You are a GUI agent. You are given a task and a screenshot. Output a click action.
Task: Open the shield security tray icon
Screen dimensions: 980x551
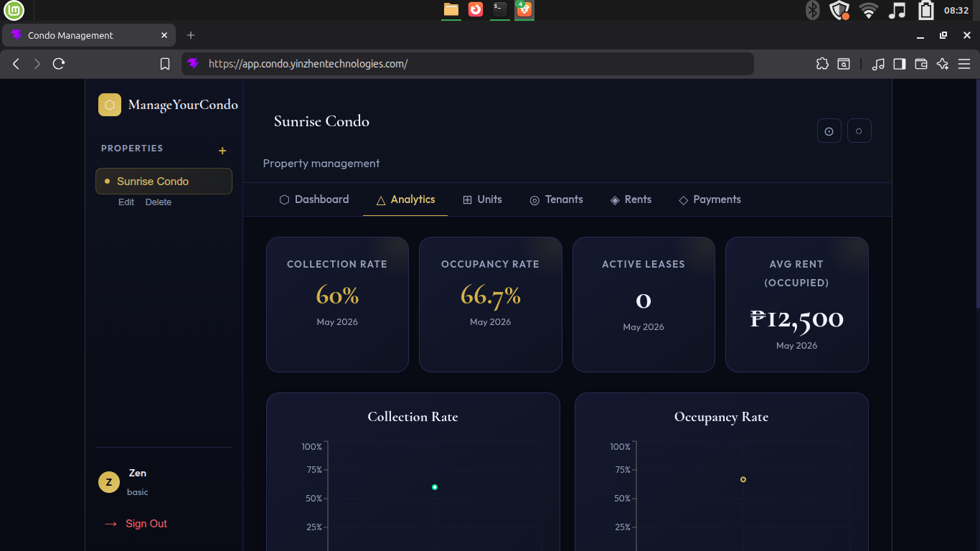[839, 10]
